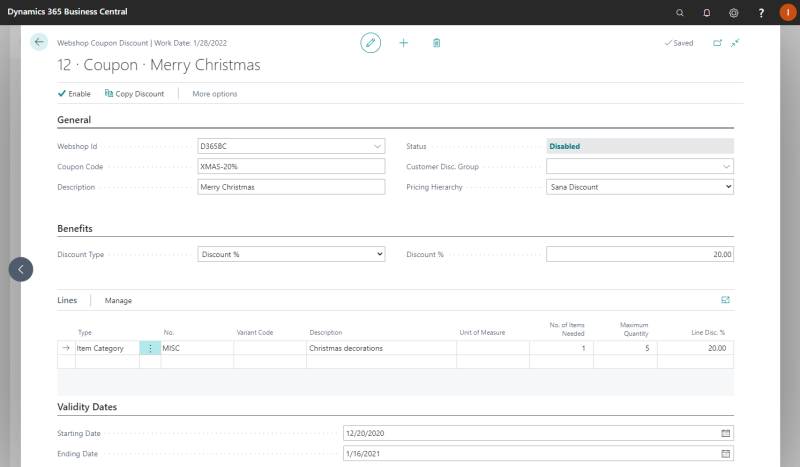Click Line Disc. % cell 20.00
Screen dimensions: 800x467
coord(695,348)
